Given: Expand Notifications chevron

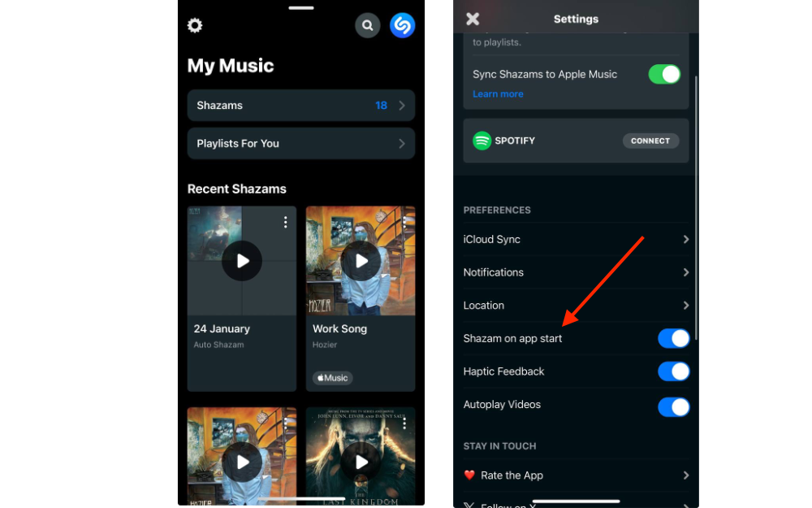Looking at the screenshot, I should click(685, 272).
